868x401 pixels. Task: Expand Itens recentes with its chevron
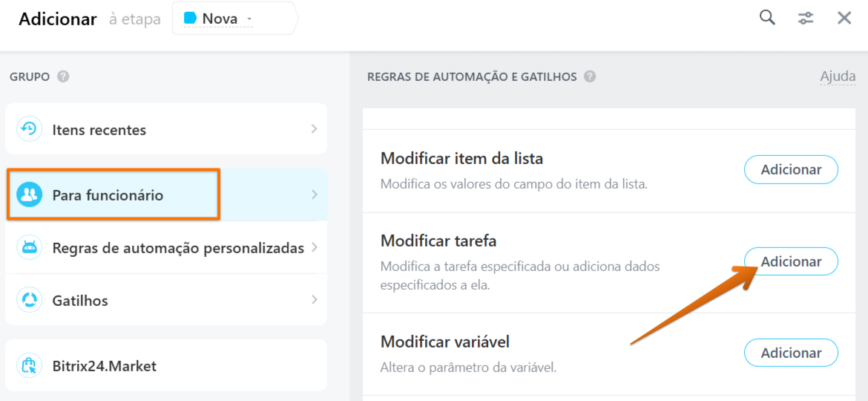pyautogui.click(x=314, y=129)
